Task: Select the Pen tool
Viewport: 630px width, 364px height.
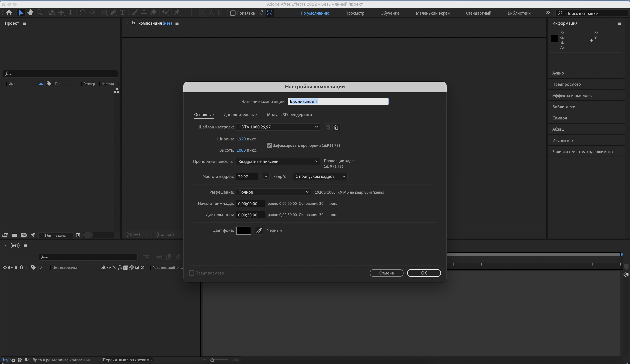Action: (113, 13)
